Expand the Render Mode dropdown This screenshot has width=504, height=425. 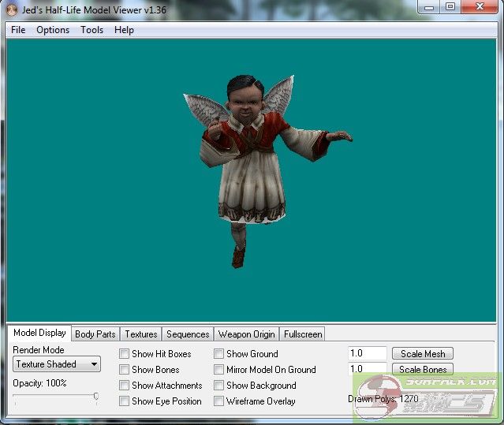57,364
